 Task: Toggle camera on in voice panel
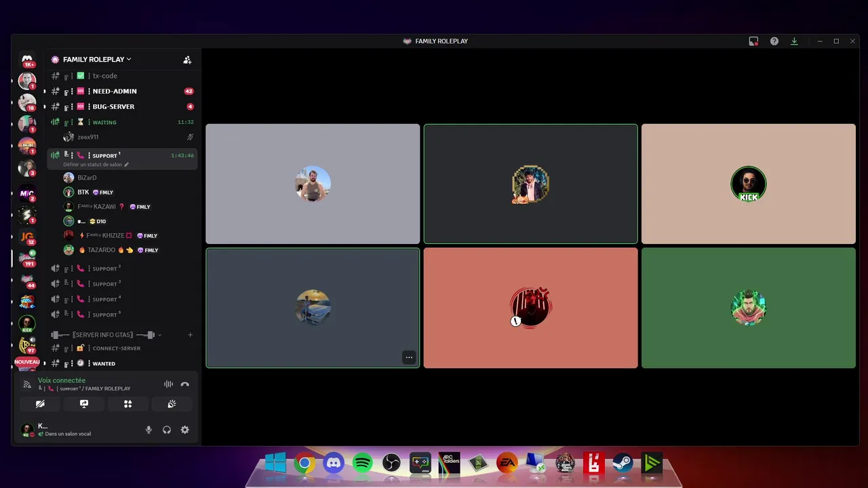tap(40, 404)
